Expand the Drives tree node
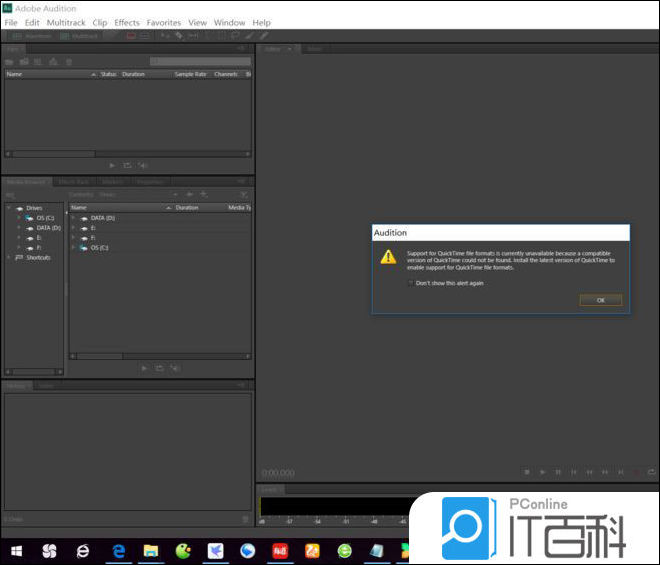This screenshot has height=565, width=660. 9,208
